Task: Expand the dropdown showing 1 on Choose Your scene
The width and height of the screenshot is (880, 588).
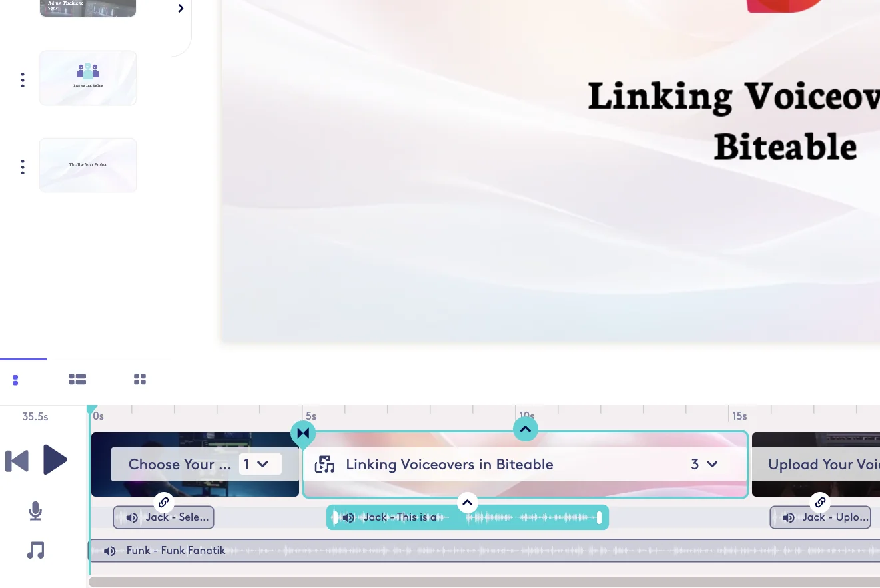Action: point(260,464)
